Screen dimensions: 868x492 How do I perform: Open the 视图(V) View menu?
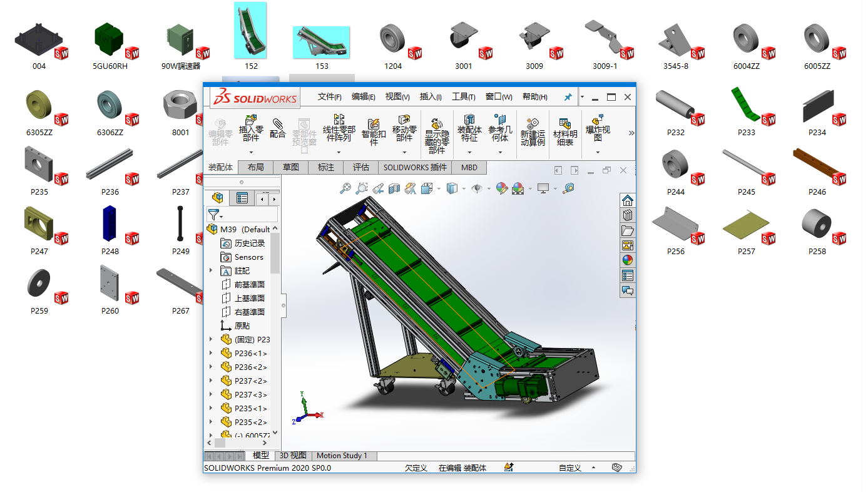pos(397,97)
